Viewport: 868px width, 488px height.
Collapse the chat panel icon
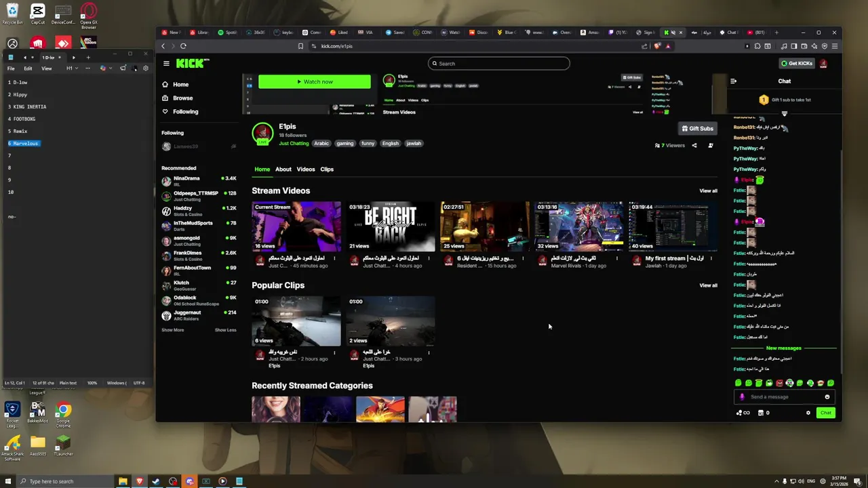click(733, 81)
